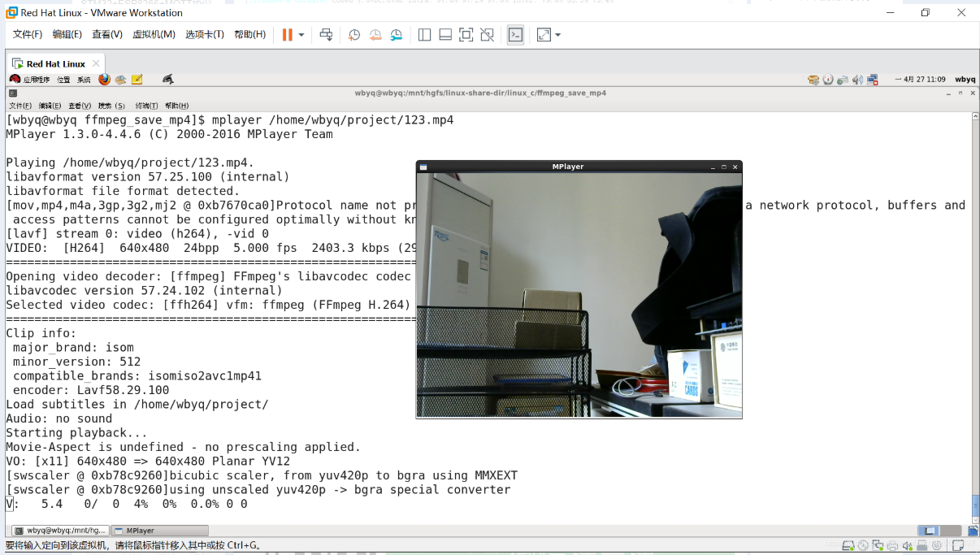The height and width of the screenshot is (555, 980).
Task: Enter full screen via the bracket icon
Action: [466, 35]
